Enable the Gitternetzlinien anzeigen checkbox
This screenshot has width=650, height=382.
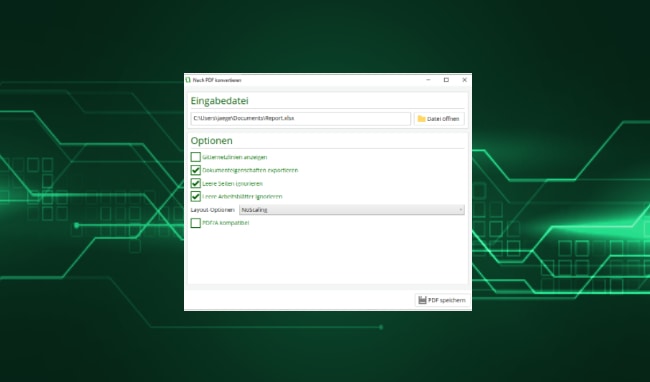pos(196,157)
